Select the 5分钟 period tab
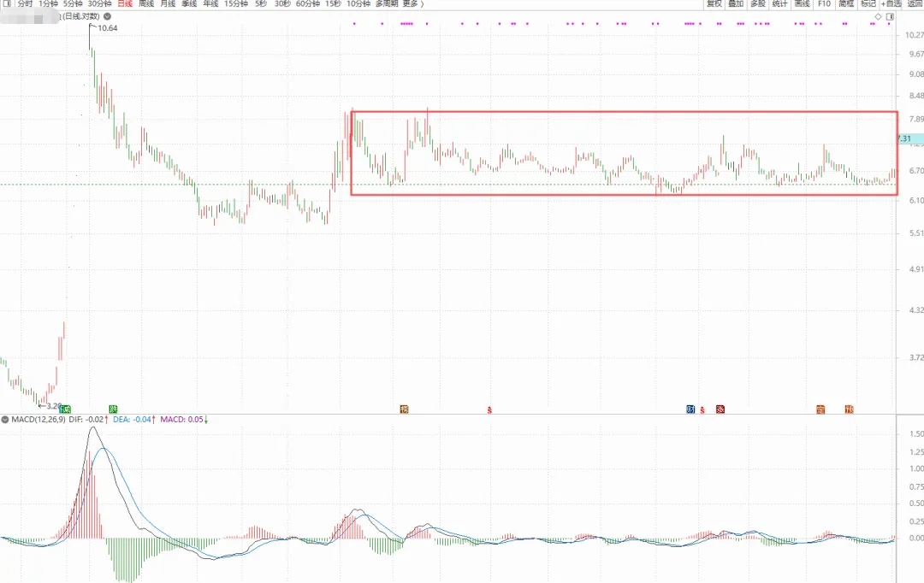Viewport: 924px width, 583px height. 73,3
